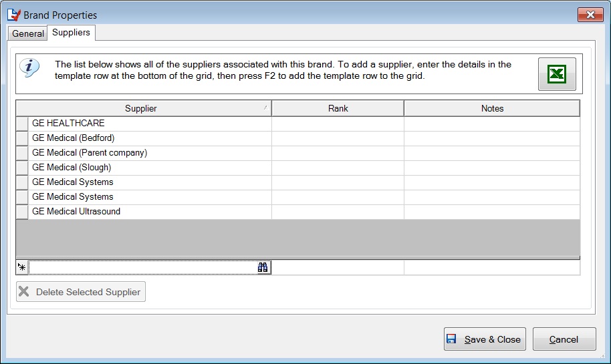
Task: Click the Notes cell for GE HEALTHCARE
Action: [492, 124]
